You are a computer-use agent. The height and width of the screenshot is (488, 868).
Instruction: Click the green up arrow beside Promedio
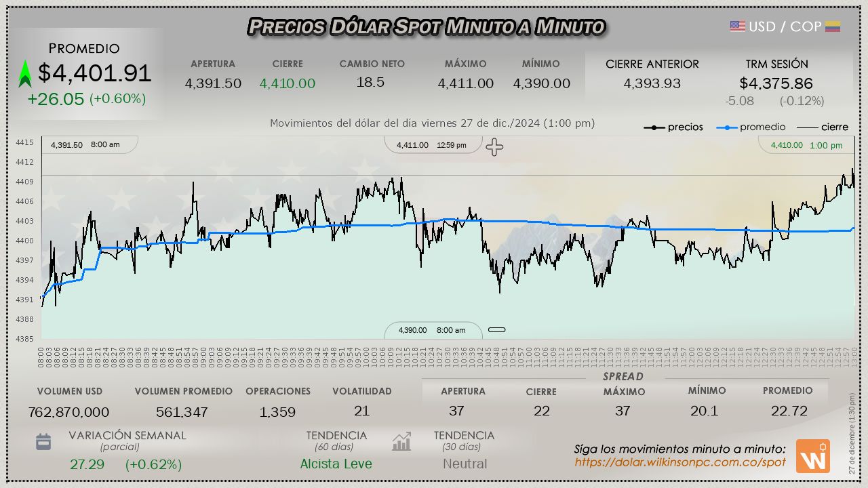click(x=25, y=74)
